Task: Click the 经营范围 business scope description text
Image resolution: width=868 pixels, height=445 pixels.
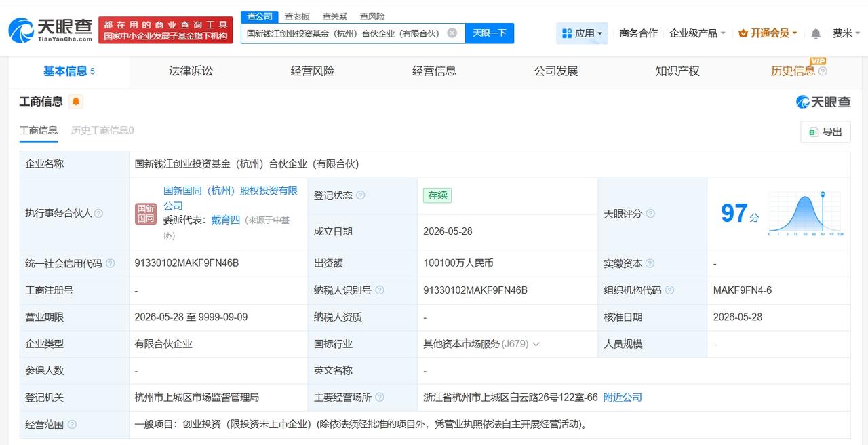Action: 361,425
